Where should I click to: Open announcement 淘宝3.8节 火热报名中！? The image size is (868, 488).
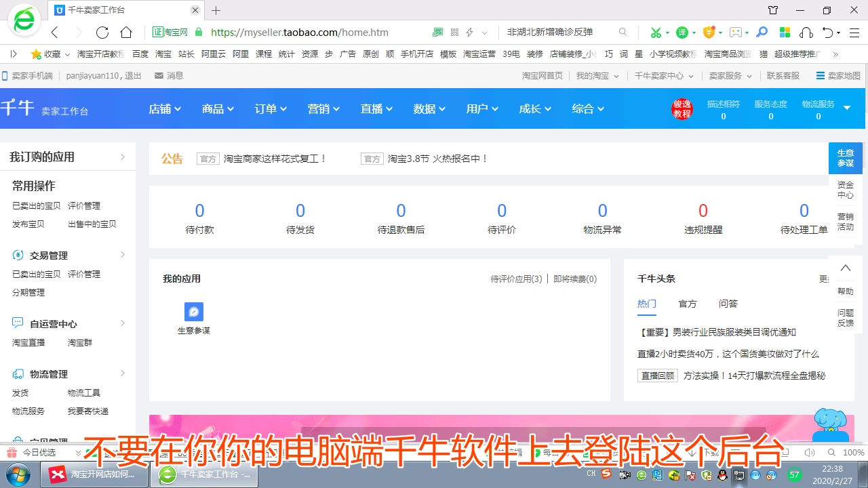(x=438, y=159)
